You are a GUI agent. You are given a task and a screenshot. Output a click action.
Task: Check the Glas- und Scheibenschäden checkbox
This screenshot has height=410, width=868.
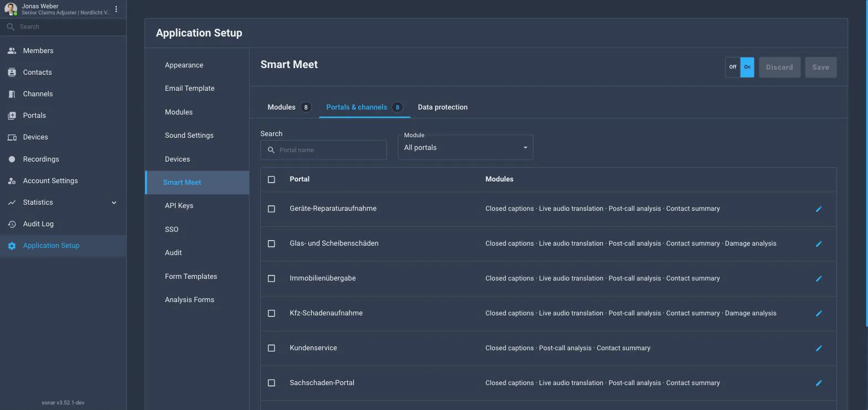point(271,244)
